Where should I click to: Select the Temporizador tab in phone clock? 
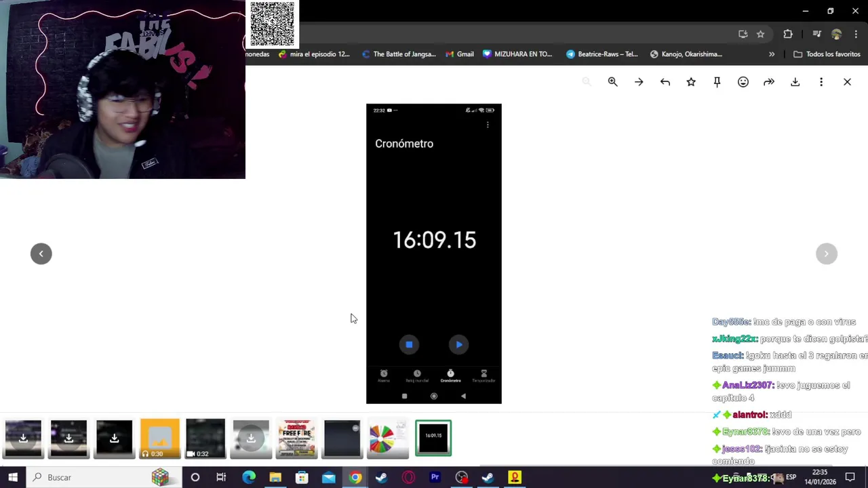(x=484, y=376)
